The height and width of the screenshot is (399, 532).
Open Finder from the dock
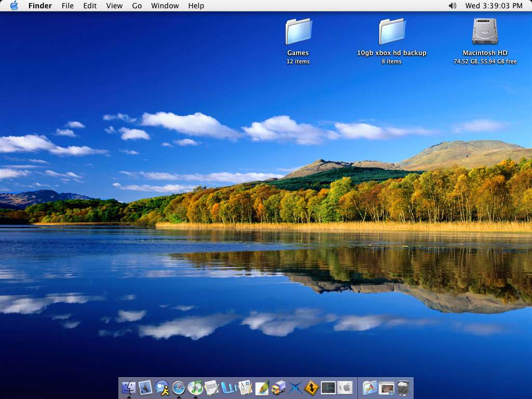(x=129, y=388)
